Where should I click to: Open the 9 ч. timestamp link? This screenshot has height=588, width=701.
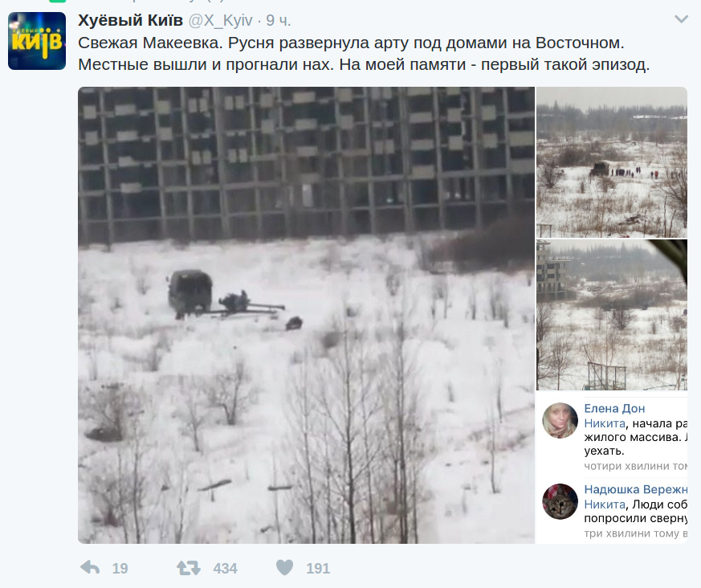[x=279, y=21]
